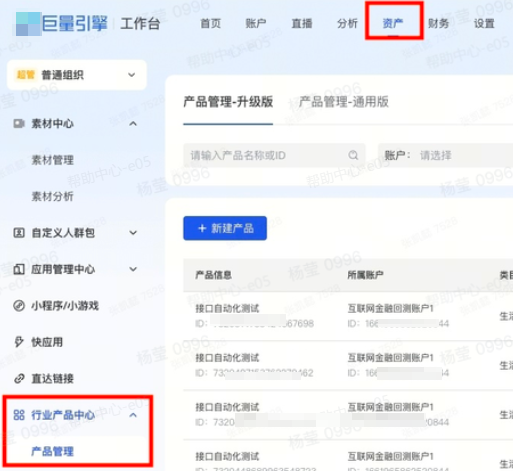The height and width of the screenshot is (471, 513).
Task: Open 快应用 sidebar item
Action: pyautogui.click(x=47, y=342)
